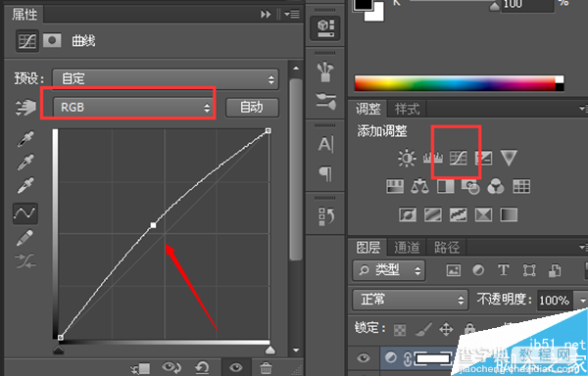Toggle the pixel layers filter
Screen dimensions: 588x376
coord(454,270)
